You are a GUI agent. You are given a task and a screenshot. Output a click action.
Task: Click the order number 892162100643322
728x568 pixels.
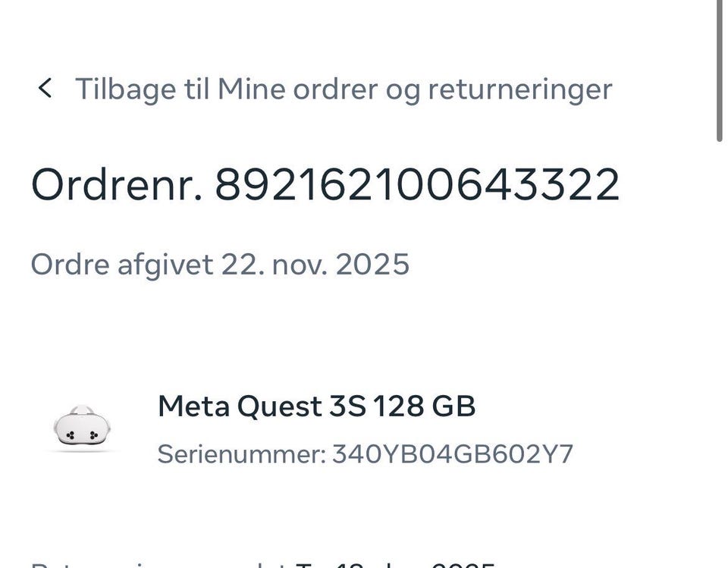(417, 185)
